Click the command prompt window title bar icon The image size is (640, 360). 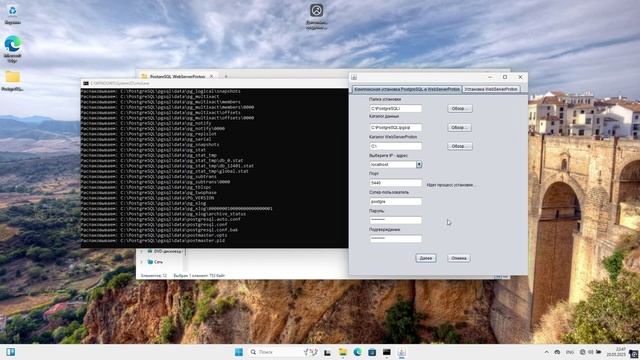pos(86,83)
